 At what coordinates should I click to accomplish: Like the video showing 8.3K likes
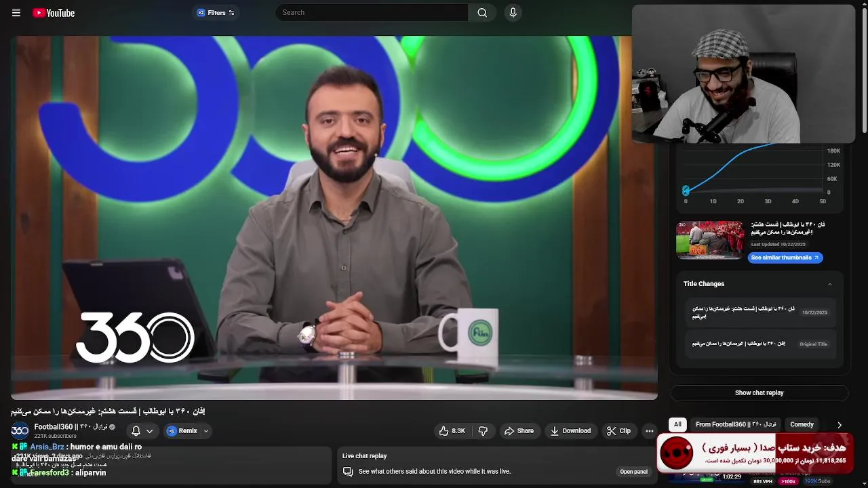(452, 431)
